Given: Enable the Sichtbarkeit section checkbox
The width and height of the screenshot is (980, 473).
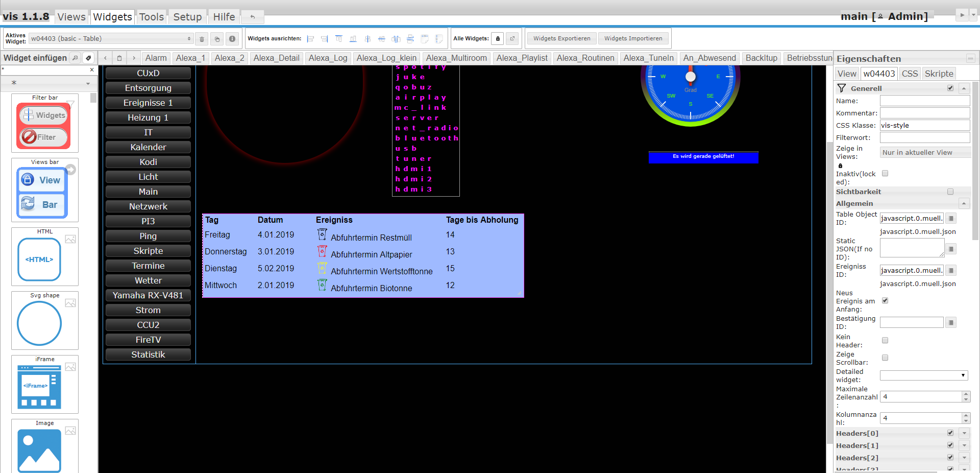Looking at the screenshot, I should pyautogui.click(x=950, y=192).
